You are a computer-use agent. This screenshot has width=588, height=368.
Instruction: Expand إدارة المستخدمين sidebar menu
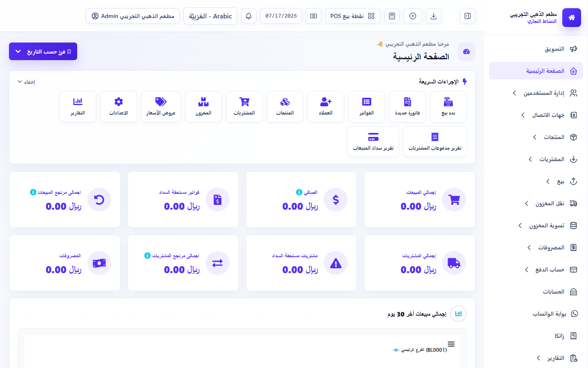pos(536,93)
